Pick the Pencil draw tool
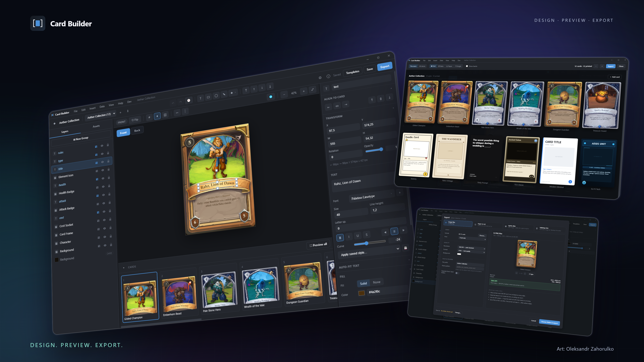Image resolution: width=644 pixels, height=362 pixels. 224,94
